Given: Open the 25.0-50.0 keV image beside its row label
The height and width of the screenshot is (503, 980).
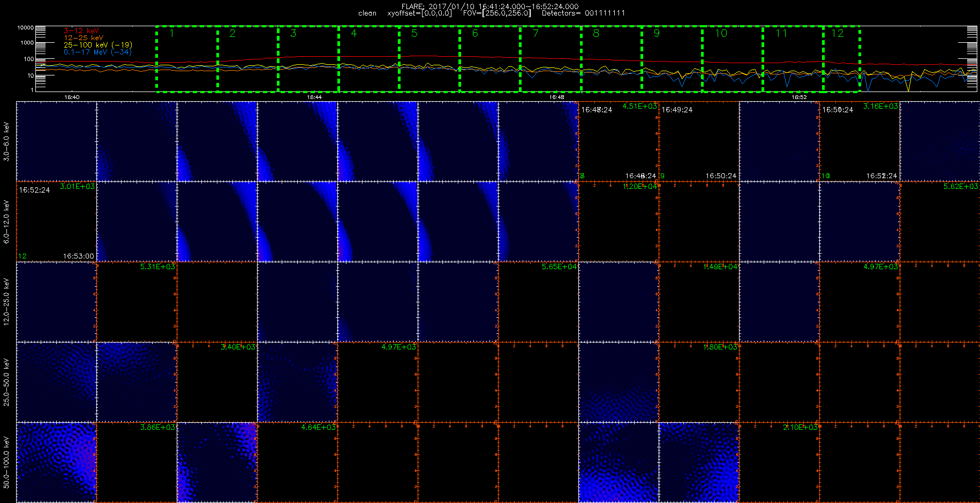Looking at the screenshot, I should (56, 382).
